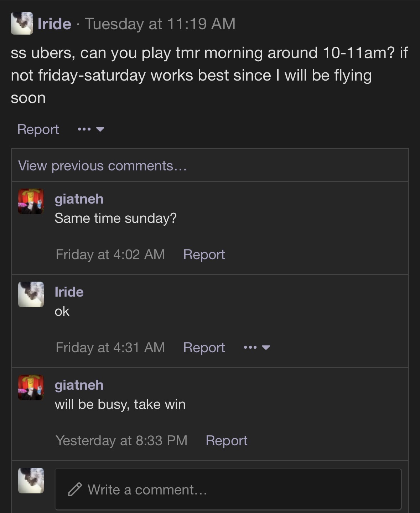Click the "Tuesday at 11:19 AM" post timestamp

point(160,24)
